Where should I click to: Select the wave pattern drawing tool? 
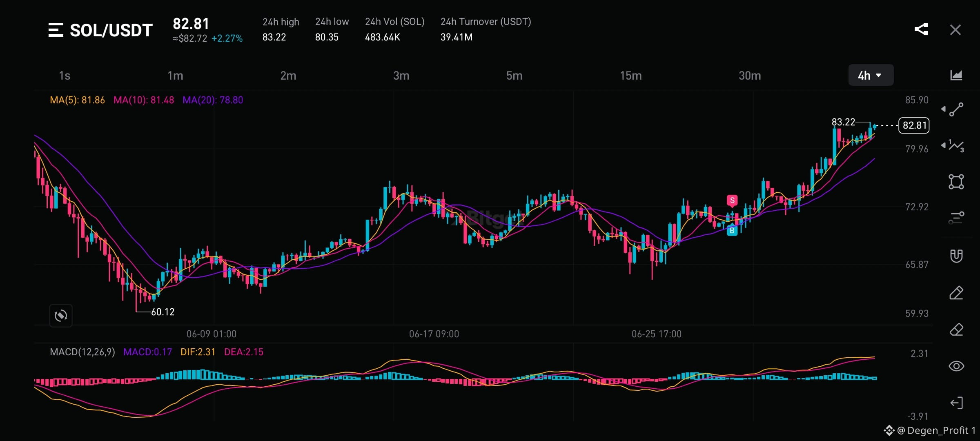click(x=957, y=146)
